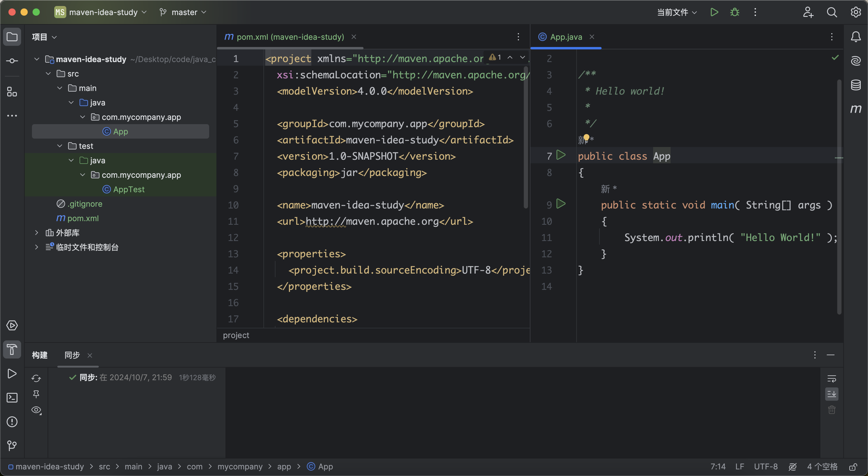Switch to the pom.xml editor tab
868x476 pixels.
(290, 37)
